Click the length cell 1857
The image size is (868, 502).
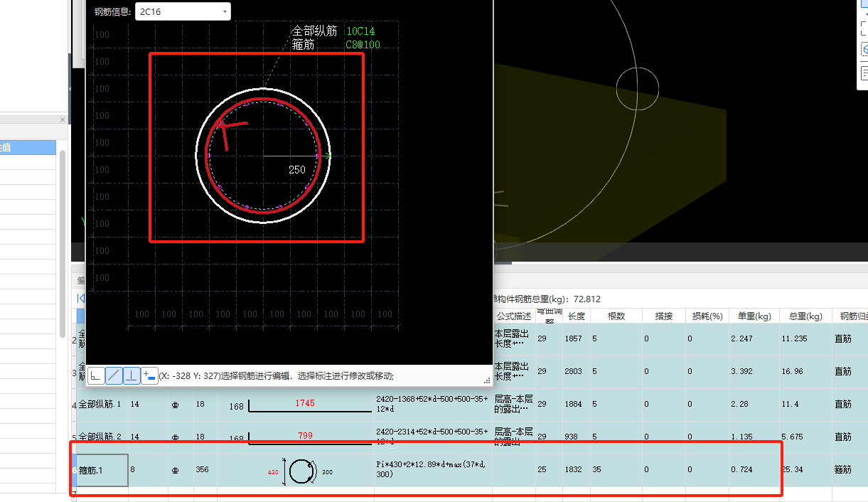coord(577,339)
